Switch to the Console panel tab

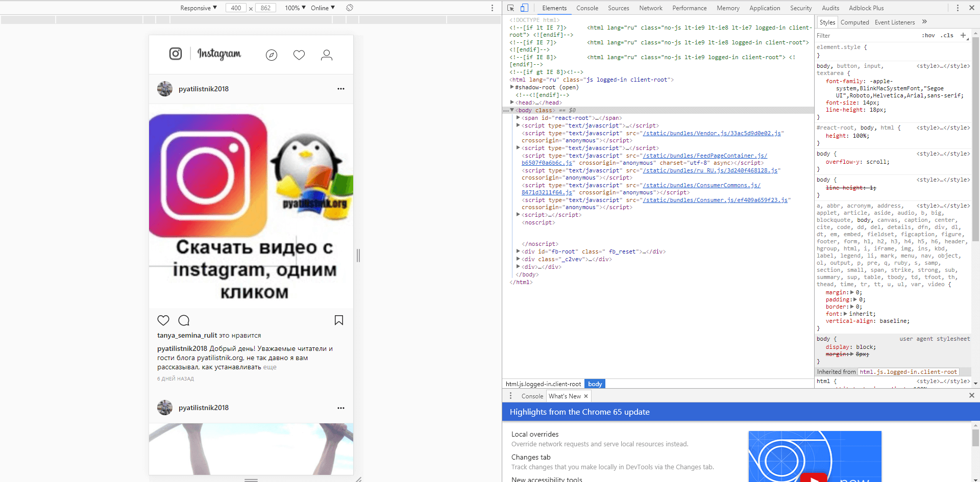point(587,8)
